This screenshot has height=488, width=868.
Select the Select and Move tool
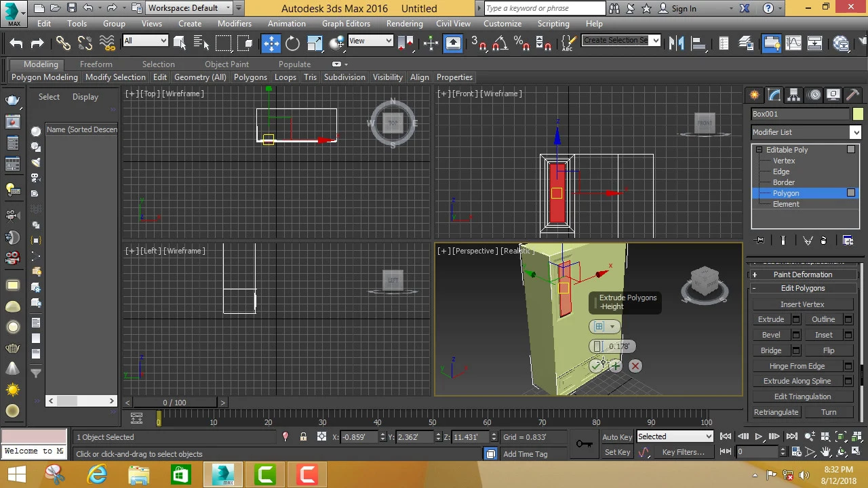point(271,43)
